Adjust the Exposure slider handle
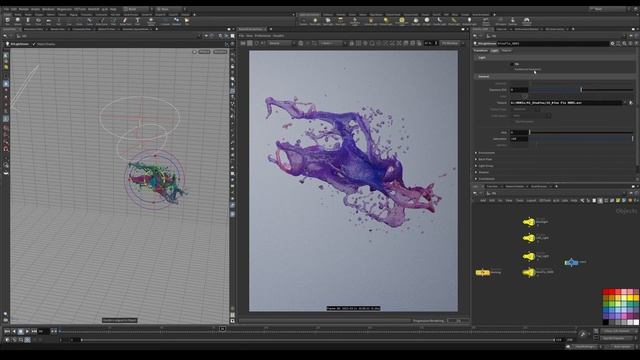 coord(581,90)
